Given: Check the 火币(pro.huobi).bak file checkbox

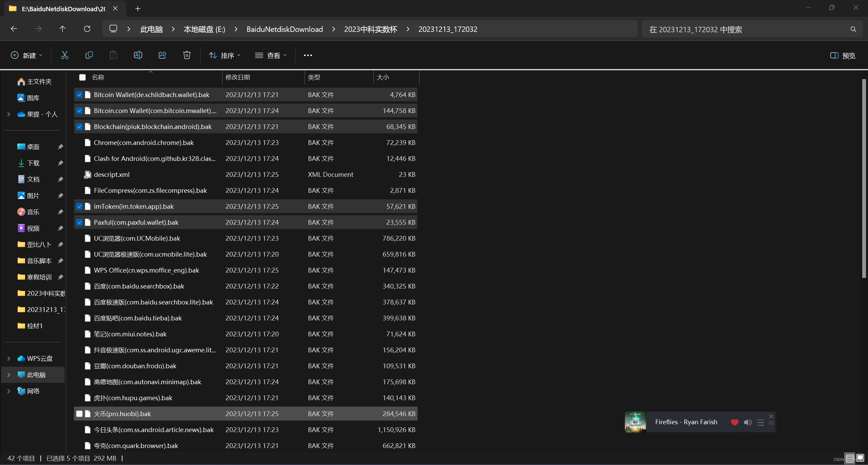Looking at the screenshot, I should click(79, 414).
